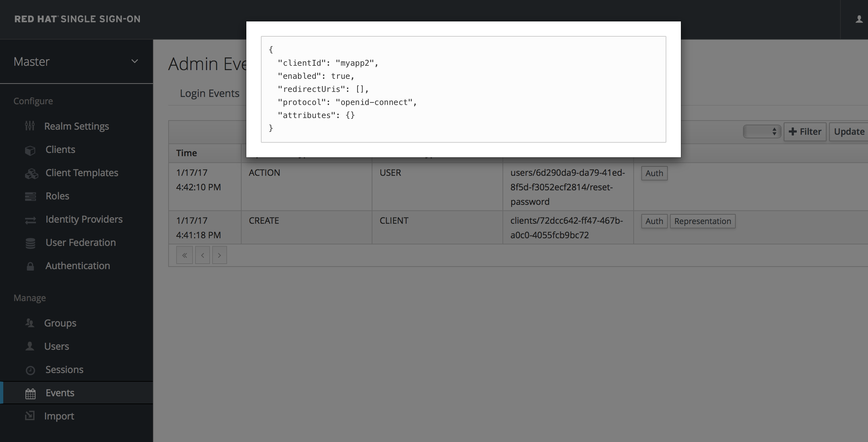Click the Authentication lock icon
Screen dimensions: 868x442
pos(30,266)
